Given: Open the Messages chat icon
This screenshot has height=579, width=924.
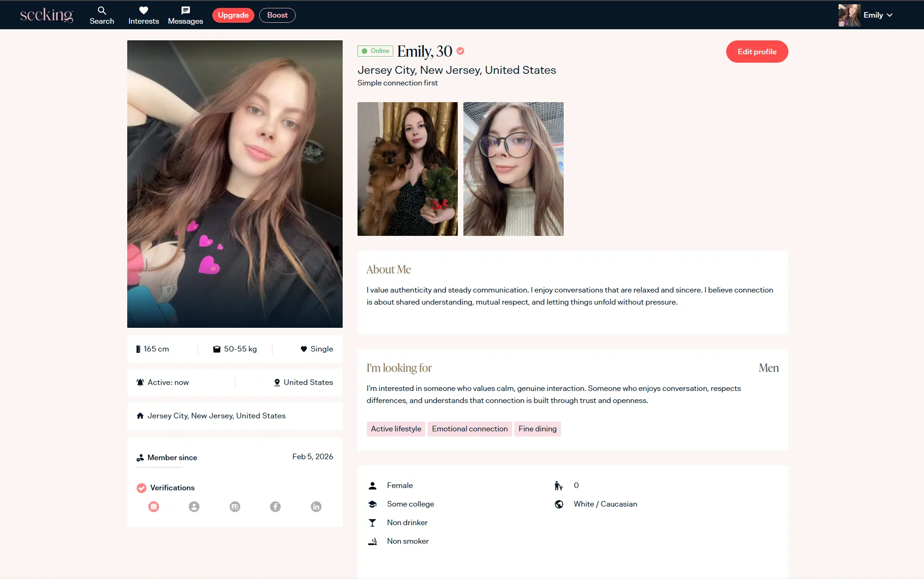Looking at the screenshot, I should (x=185, y=11).
